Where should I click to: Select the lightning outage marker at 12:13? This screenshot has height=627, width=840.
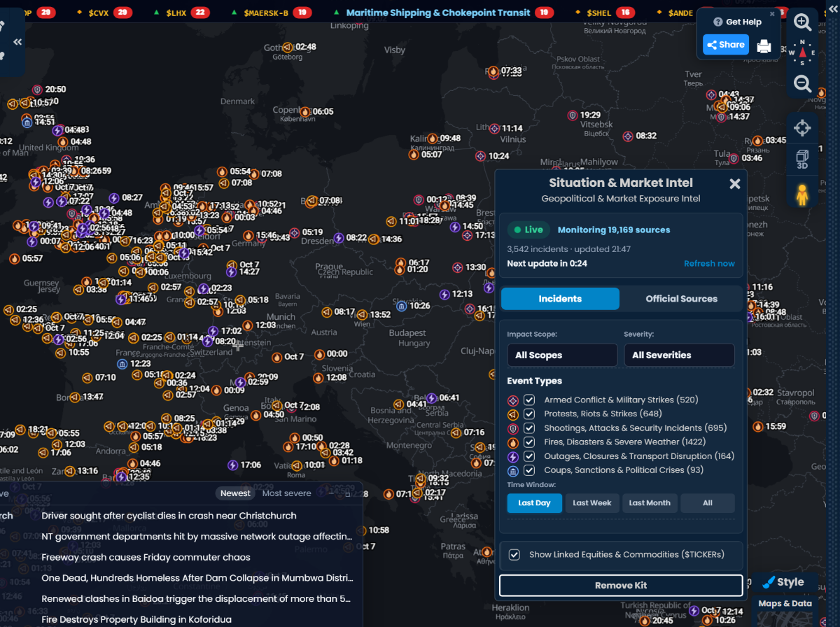(x=444, y=295)
